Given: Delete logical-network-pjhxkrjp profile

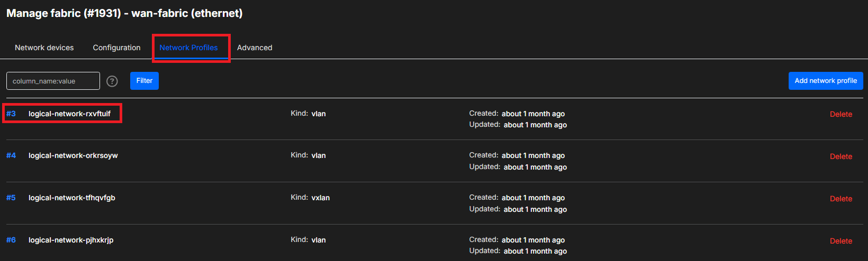Looking at the screenshot, I should pos(840,241).
